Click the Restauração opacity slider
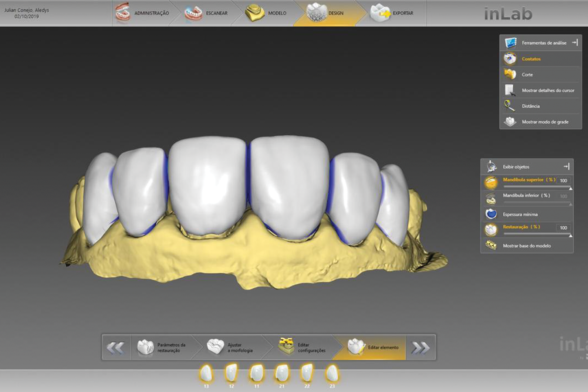The height and width of the screenshot is (392, 588). click(536, 234)
